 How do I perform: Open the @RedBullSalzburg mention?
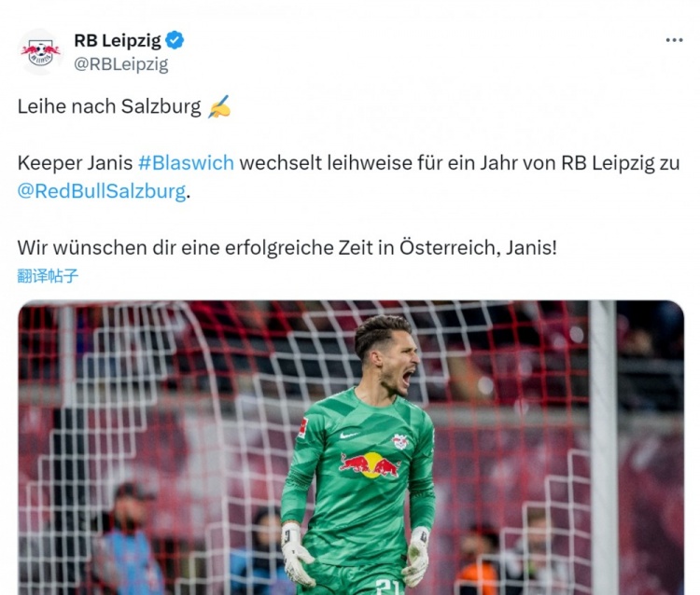pos(102,191)
